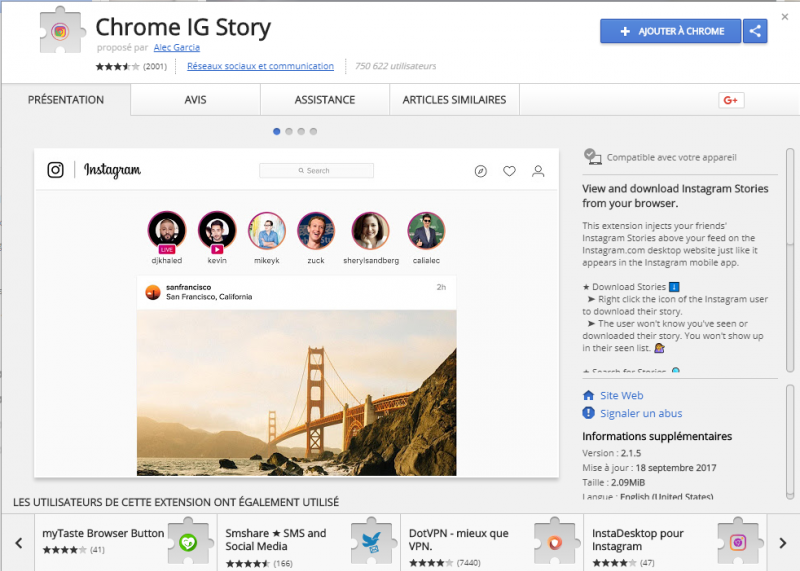Click the version text 2.1.5
Viewport: 800px width, 571px height.
pos(631,453)
